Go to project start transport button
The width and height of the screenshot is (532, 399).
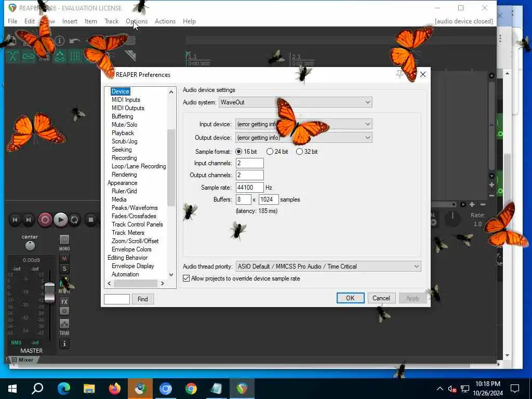15,220
